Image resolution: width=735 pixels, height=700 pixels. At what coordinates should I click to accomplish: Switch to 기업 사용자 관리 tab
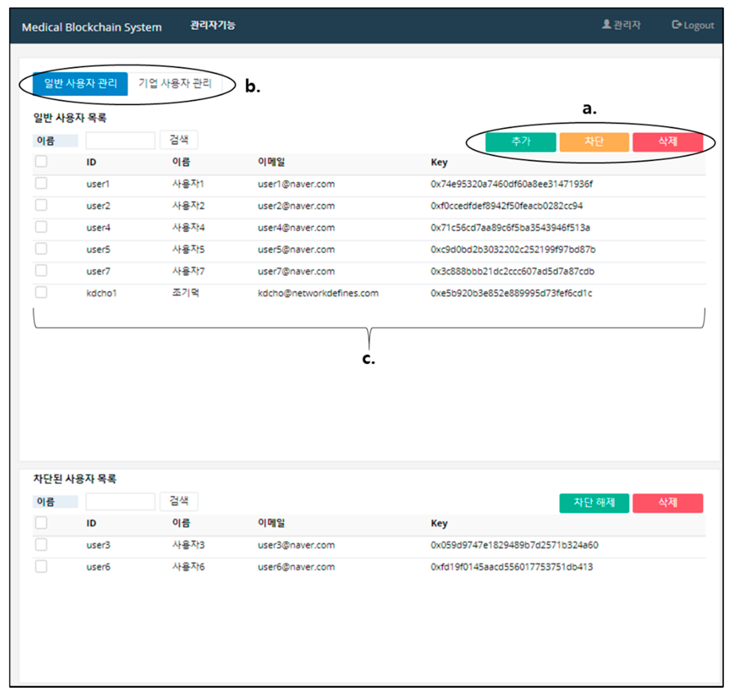[175, 83]
